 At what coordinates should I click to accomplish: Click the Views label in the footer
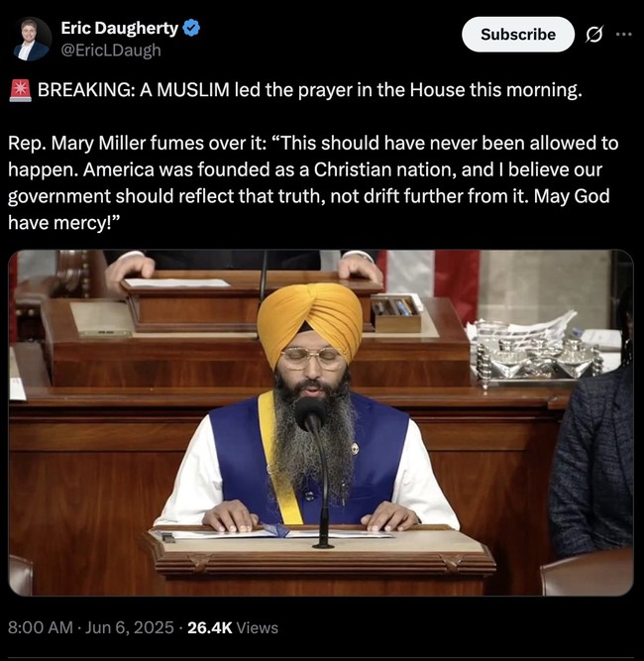257,627
